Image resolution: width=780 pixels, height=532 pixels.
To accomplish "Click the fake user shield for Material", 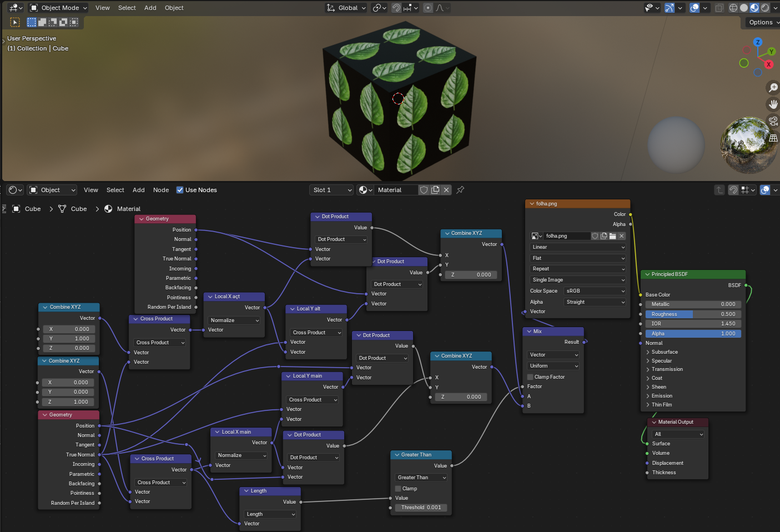I will tap(424, 190).
